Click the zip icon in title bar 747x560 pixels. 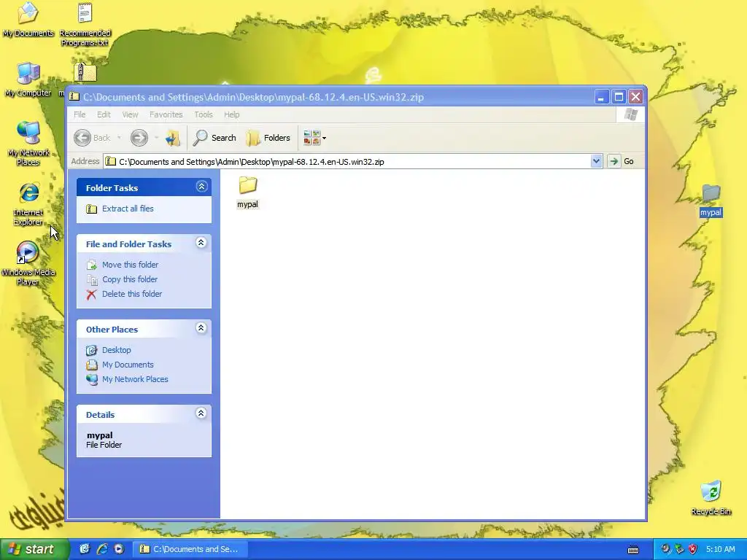pyautogui.click(x=74, y=97)
